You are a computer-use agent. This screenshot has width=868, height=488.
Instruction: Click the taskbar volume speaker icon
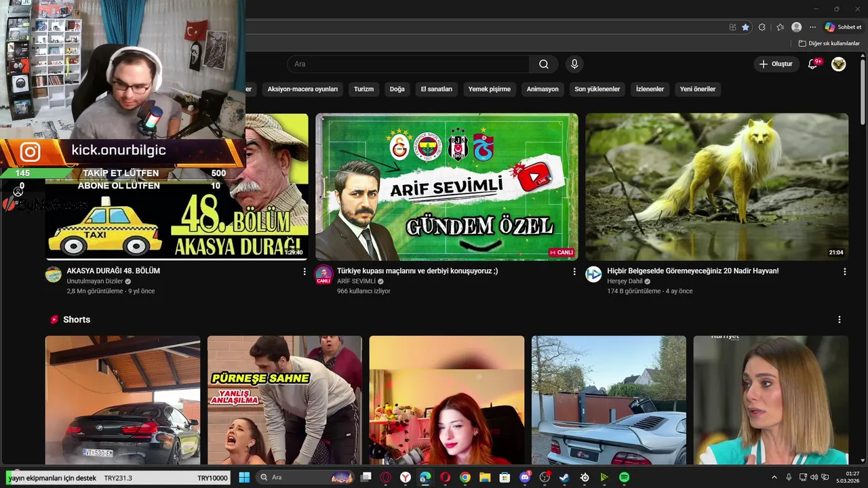[x=814, y=477]
